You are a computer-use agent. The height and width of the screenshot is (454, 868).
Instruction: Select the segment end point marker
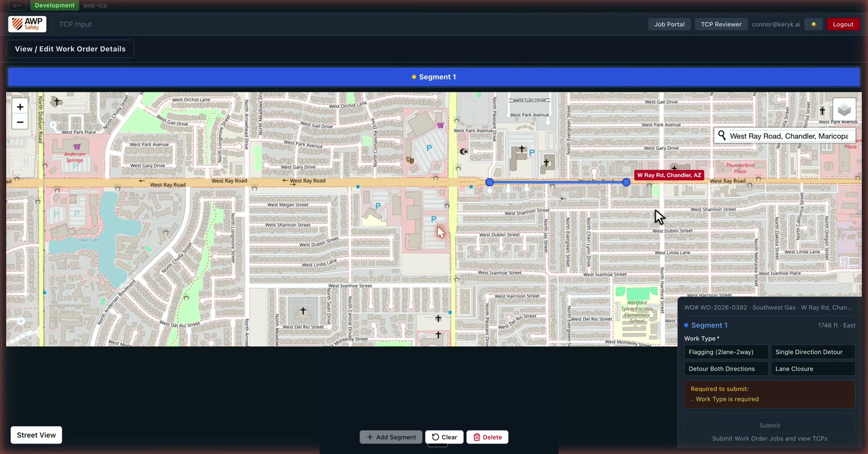pyautogui.click(x=626, y=182)
